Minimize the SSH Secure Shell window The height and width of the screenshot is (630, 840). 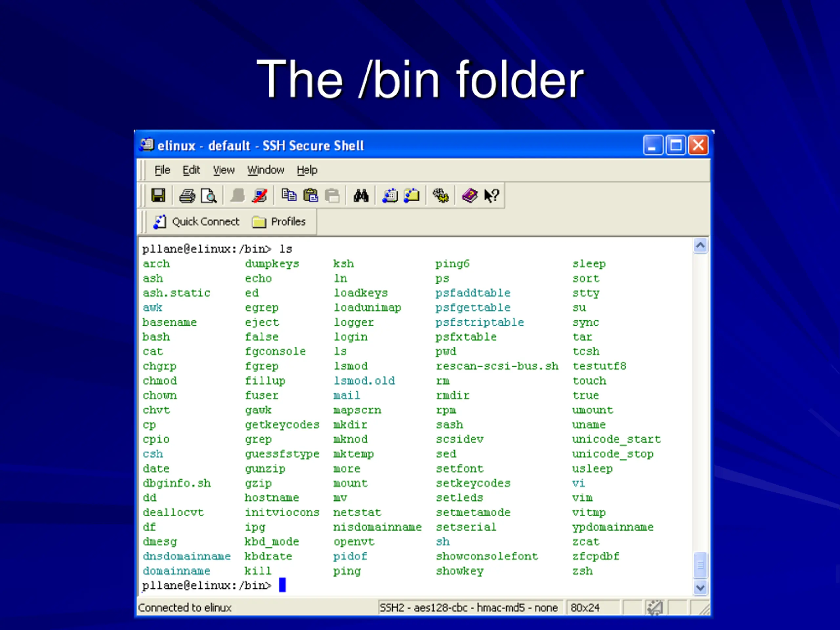click(x=653, y=145)
